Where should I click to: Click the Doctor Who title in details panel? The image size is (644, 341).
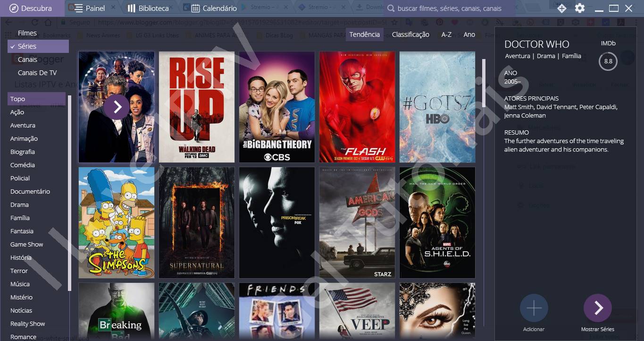tap(537, 44)
